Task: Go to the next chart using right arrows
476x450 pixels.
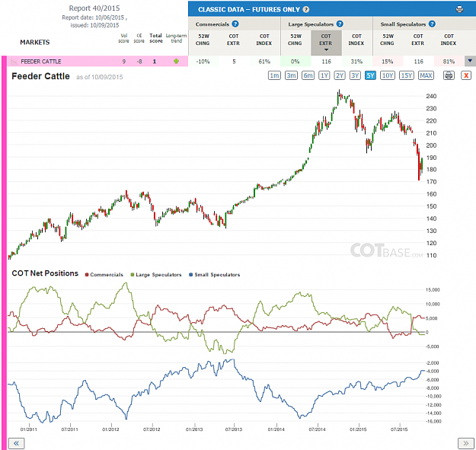Action: click(x=465, y=443)
